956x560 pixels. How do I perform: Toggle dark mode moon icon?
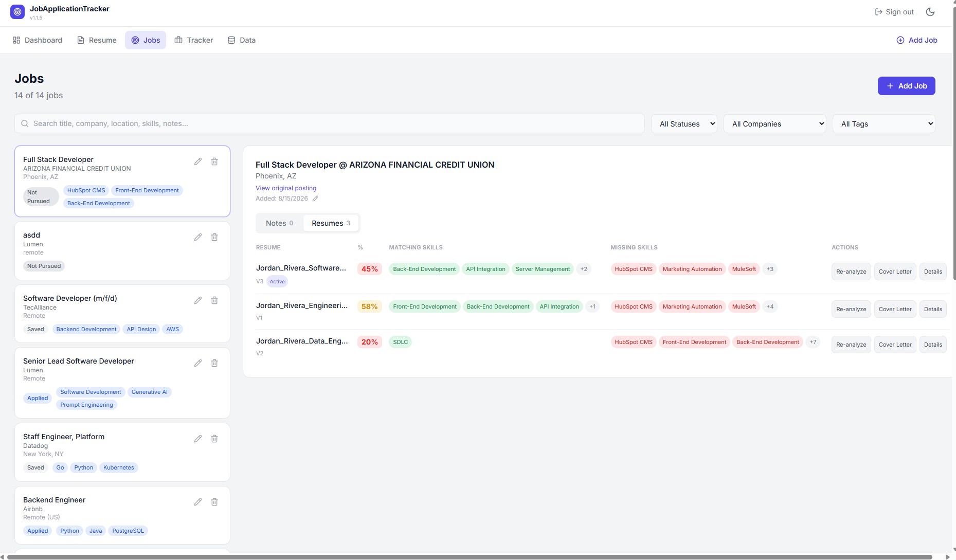[x=930, y=12]
